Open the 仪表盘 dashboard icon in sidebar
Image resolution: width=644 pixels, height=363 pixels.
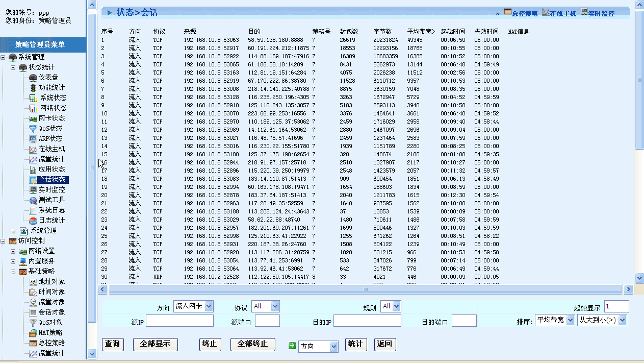[33, 78]
